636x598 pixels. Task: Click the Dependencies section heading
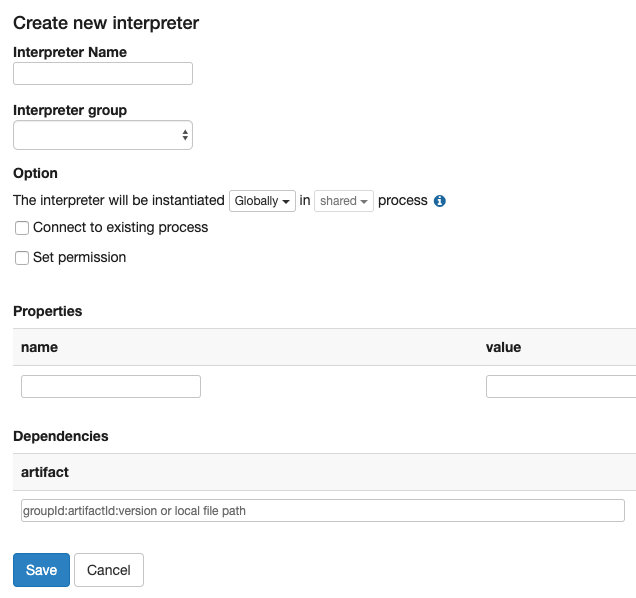[x=61, y=436]
